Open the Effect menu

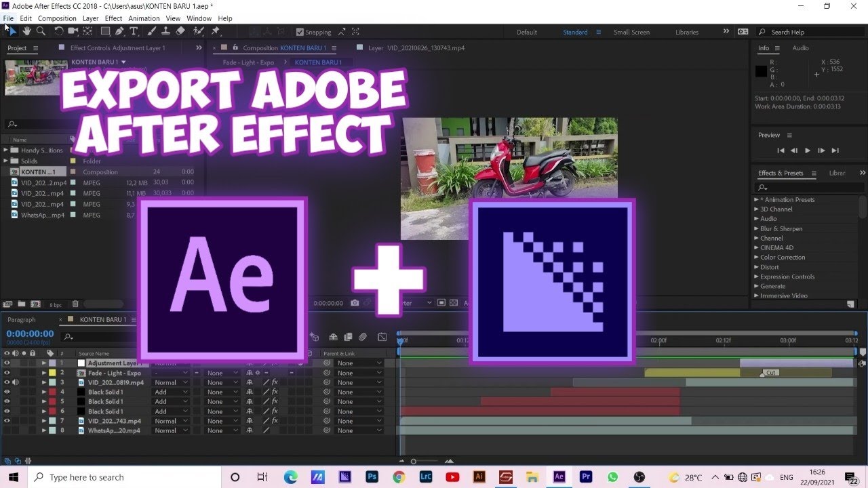click(113, 18)
